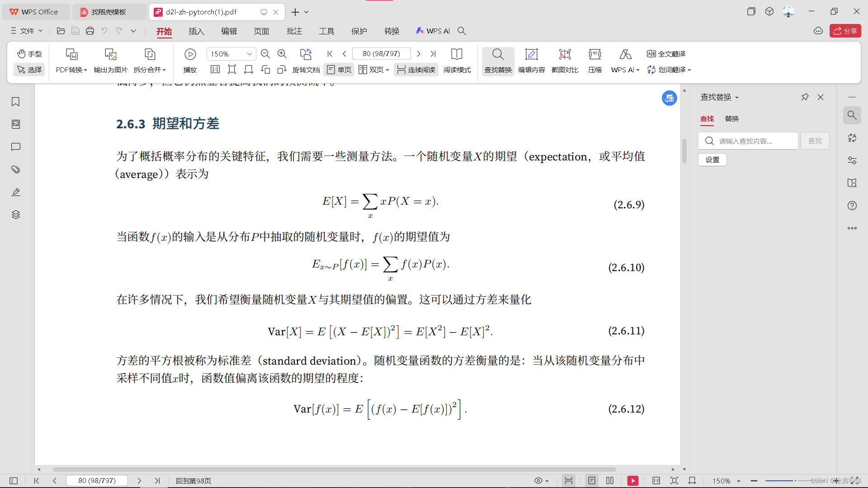Click the Play (播放) slideshow icon
868x488 pixels.
190,55
